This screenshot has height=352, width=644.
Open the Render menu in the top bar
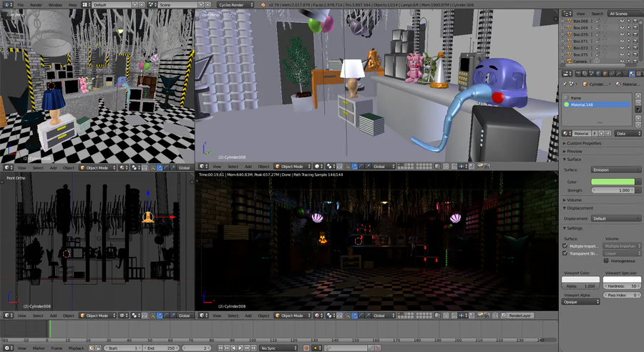tap(36, 5)
